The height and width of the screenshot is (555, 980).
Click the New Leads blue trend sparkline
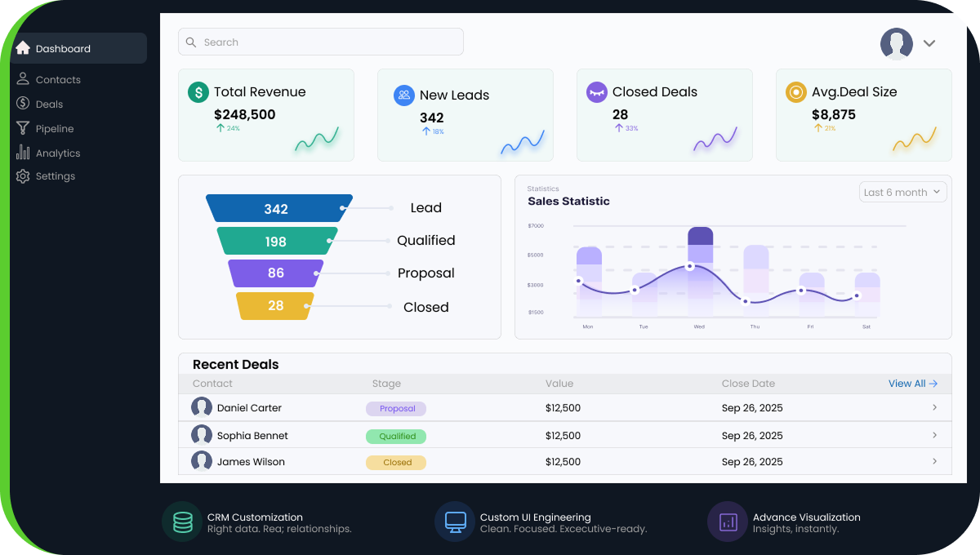pyautogui.click(x=523, y=143)
